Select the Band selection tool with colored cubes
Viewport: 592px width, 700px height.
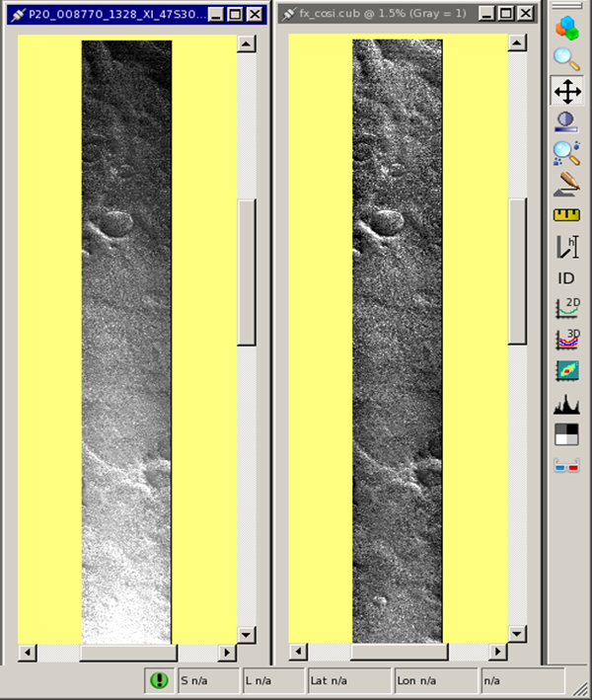click(566, 28)
